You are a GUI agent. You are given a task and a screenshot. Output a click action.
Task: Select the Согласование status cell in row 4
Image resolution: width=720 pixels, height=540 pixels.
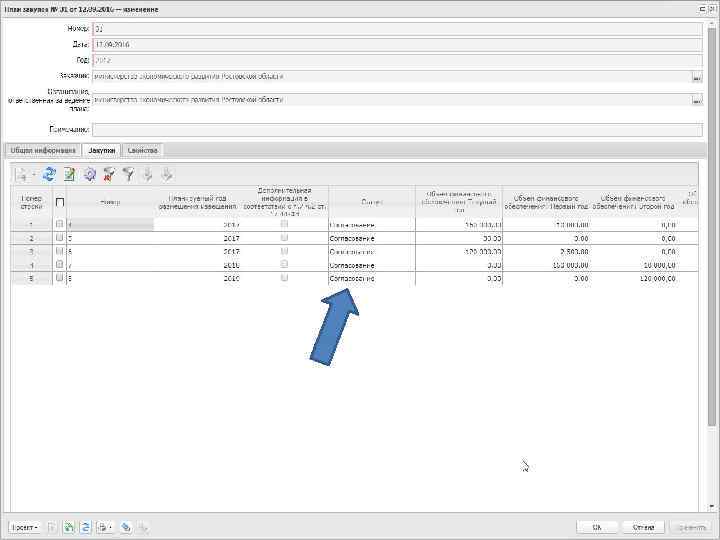click(371, 265)
